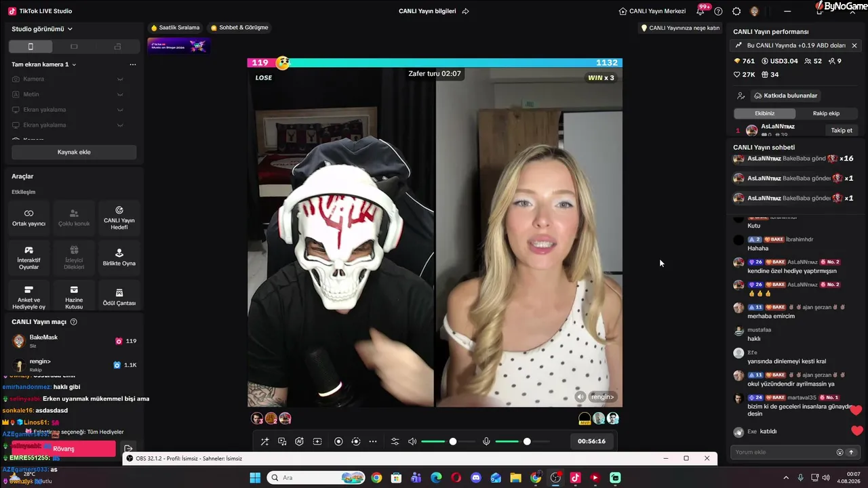Screen dimensions: 868x488
Task: Click the stream timer 00:56:16
Action: pyautogui.click(x=591, y=441)
